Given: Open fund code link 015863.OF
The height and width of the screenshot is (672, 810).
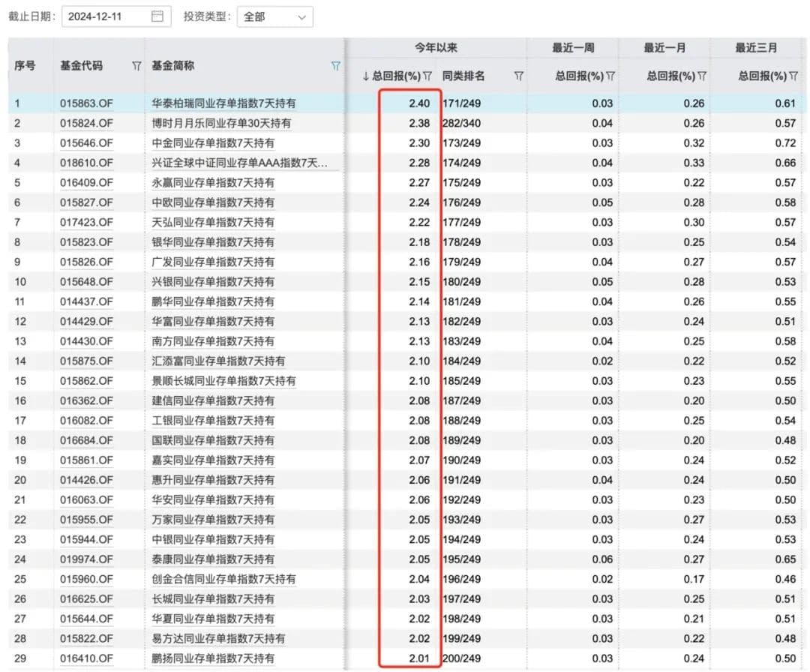Looking at the screenshot, I should click(x=86, y=103).
